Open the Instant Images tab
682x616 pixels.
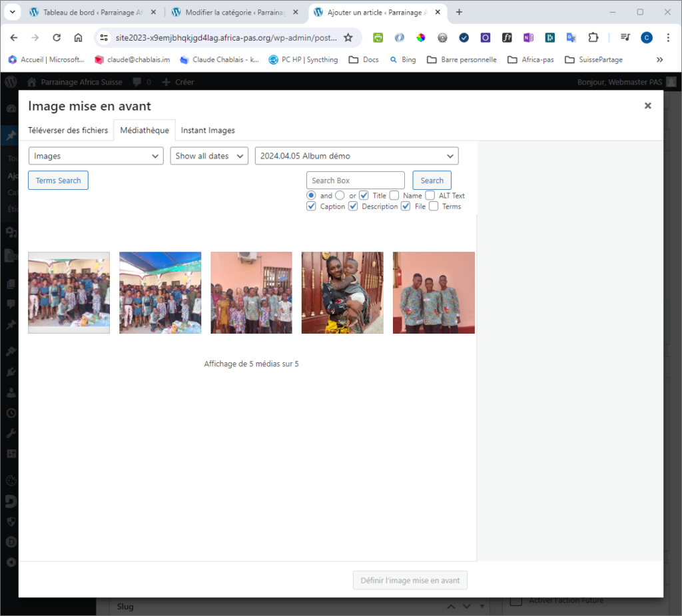[208, 131]
